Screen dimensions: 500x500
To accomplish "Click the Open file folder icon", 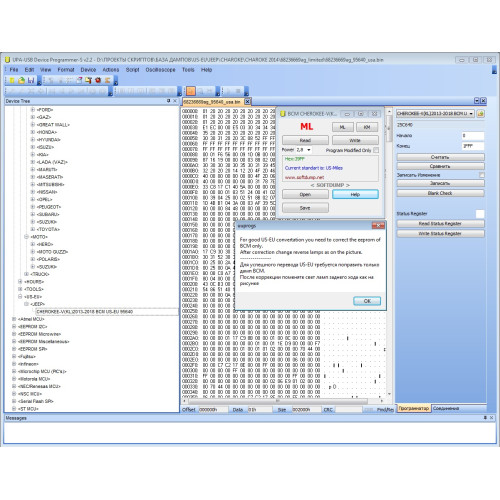I will point(22,80).
